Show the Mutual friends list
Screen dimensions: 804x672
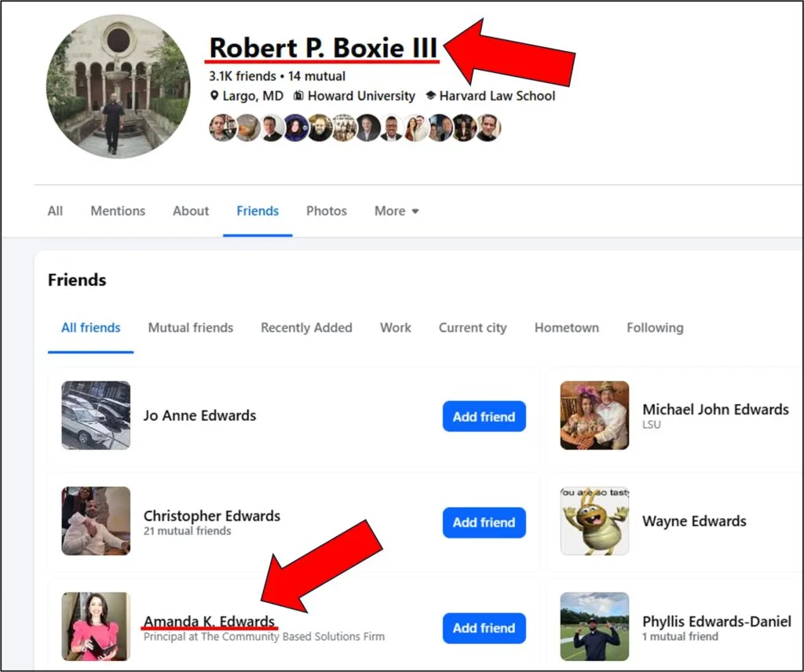[x=191, y=327]
